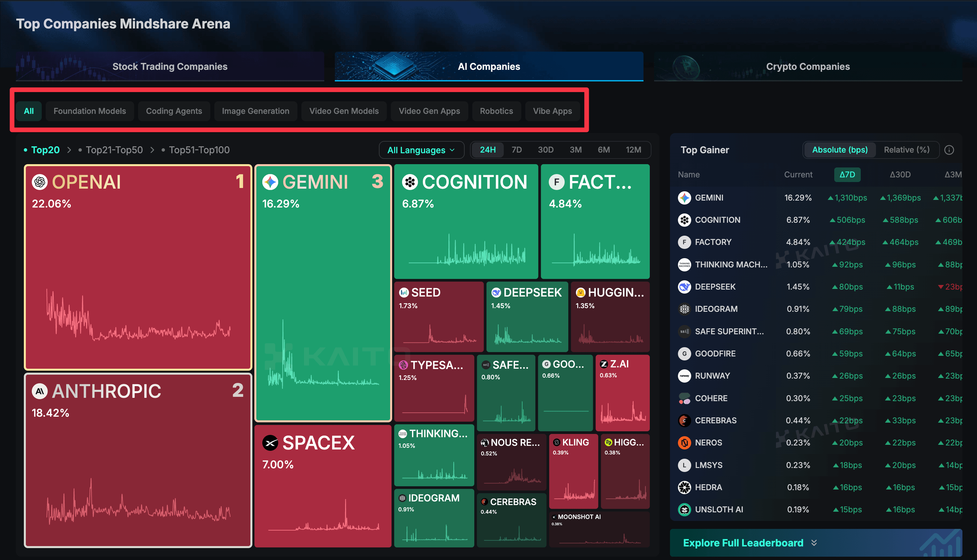Viewport: 977px width, 560px height.
Task: Select the 7D time range
Action: click(516, 150)
